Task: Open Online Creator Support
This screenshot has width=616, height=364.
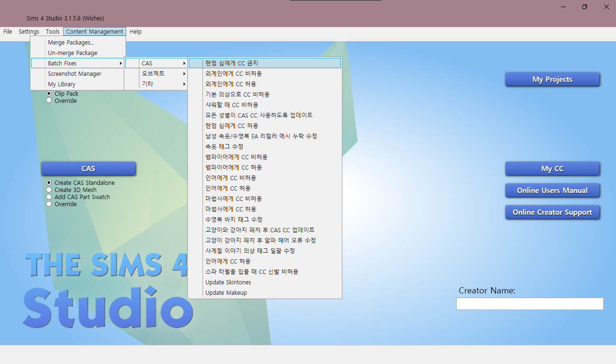Action: (x=552, y=212)
